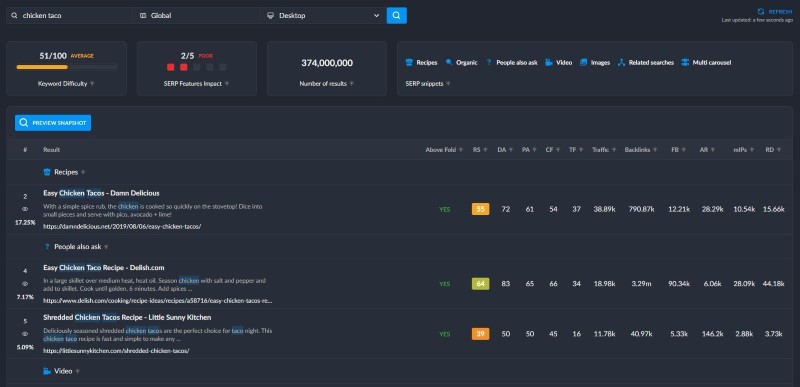Click the 2/5 POOR impact score

(196, 56)
